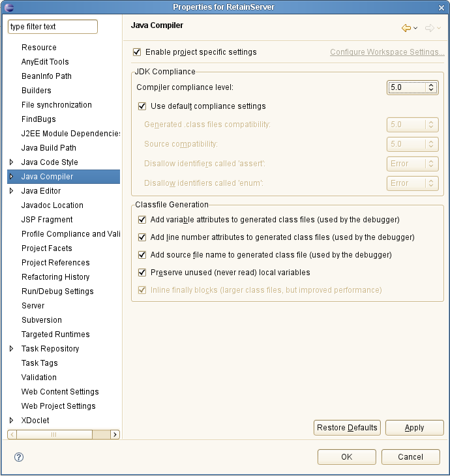
Task: Open Configure Workspace Settings link
Action: (387, 52)
